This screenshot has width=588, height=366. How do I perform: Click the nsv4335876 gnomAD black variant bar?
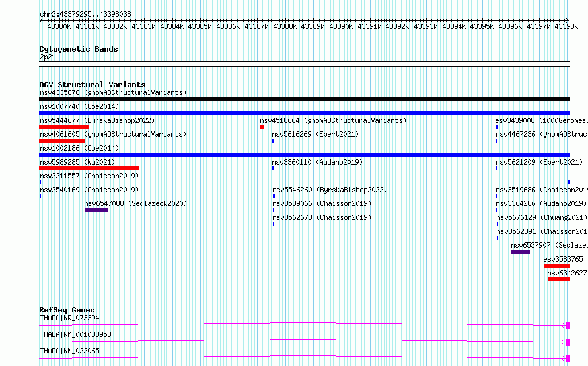304,99
